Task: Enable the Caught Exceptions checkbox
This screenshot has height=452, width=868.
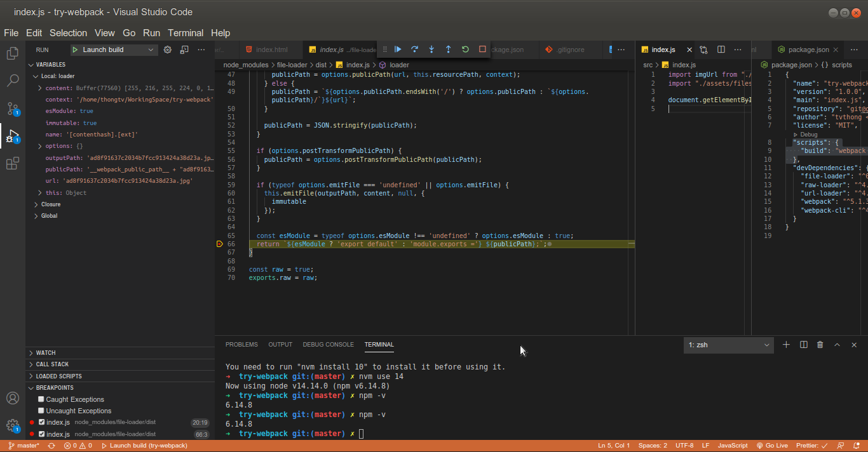Action: [x=41, y=399]
